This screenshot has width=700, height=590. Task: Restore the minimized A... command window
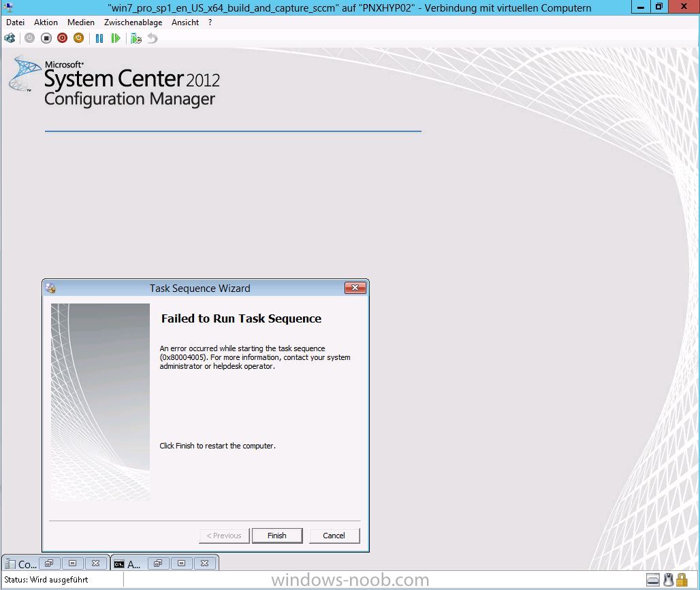(158, 563)
